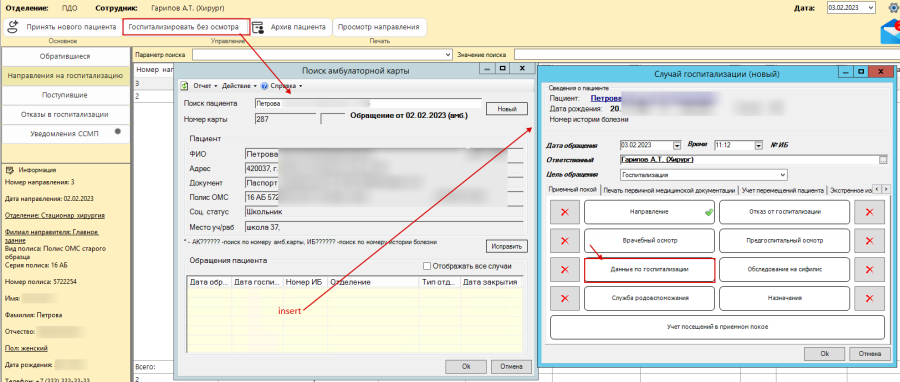Click the Номер карты field showing 287
The image size is (900, 382).
pos(285,119)
